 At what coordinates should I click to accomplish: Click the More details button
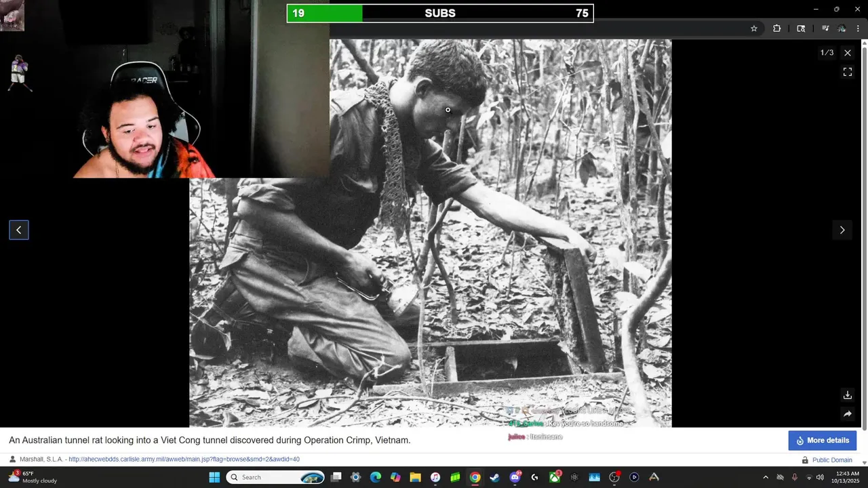(x=823, y=441)
